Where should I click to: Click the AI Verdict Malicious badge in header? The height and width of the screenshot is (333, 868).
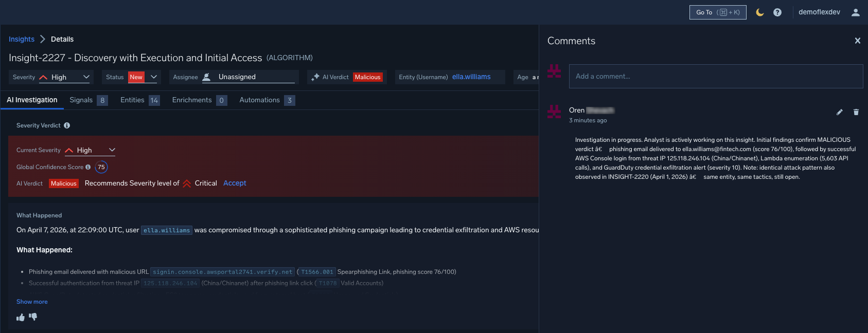368,77
